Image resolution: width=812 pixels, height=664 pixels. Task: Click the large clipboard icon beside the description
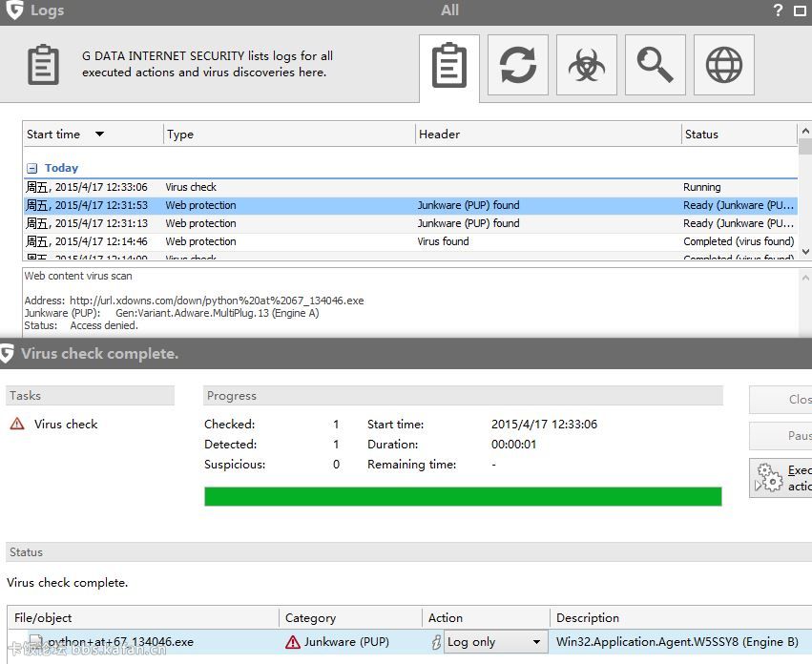[43, 65]
